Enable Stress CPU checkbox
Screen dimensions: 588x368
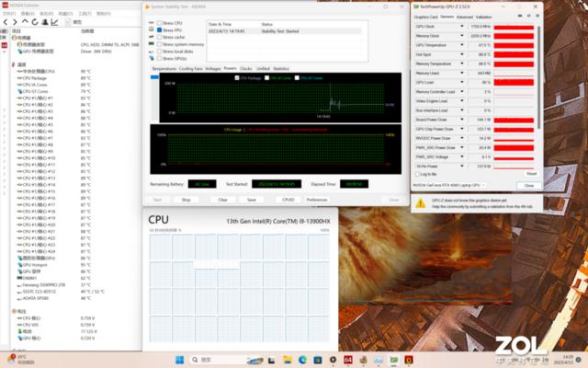[159, 23]
